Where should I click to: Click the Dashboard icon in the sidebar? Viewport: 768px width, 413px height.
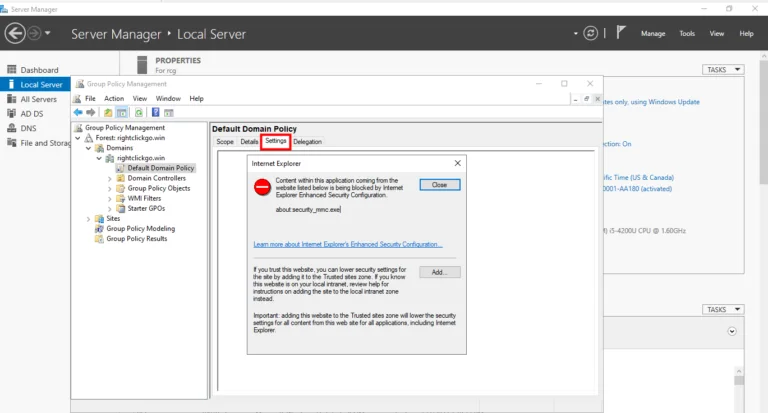coord(12,70)
